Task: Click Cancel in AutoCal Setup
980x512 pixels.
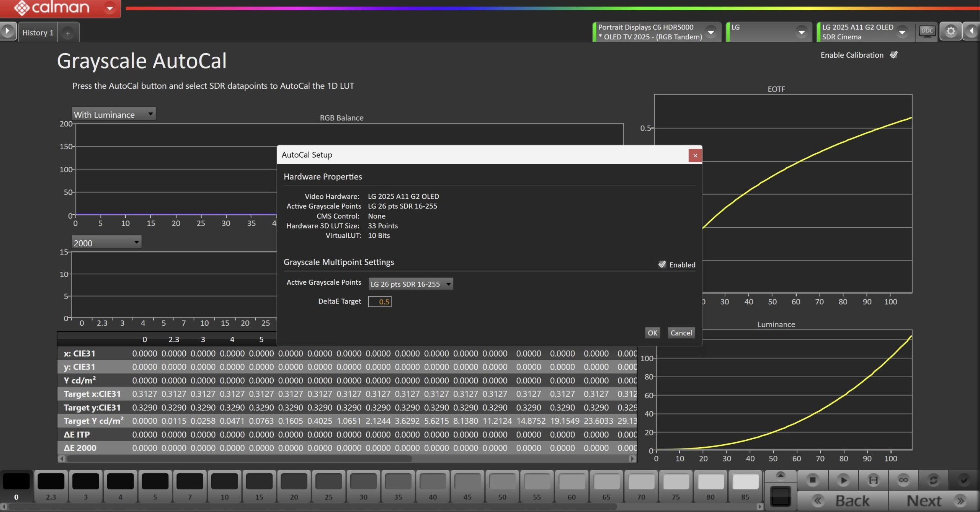Action: 681,333
